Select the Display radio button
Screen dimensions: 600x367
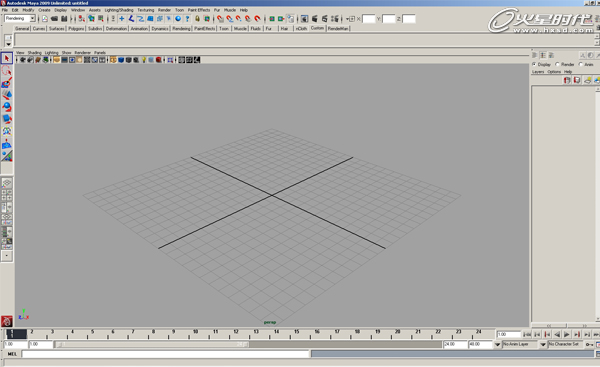coord(534,64)
